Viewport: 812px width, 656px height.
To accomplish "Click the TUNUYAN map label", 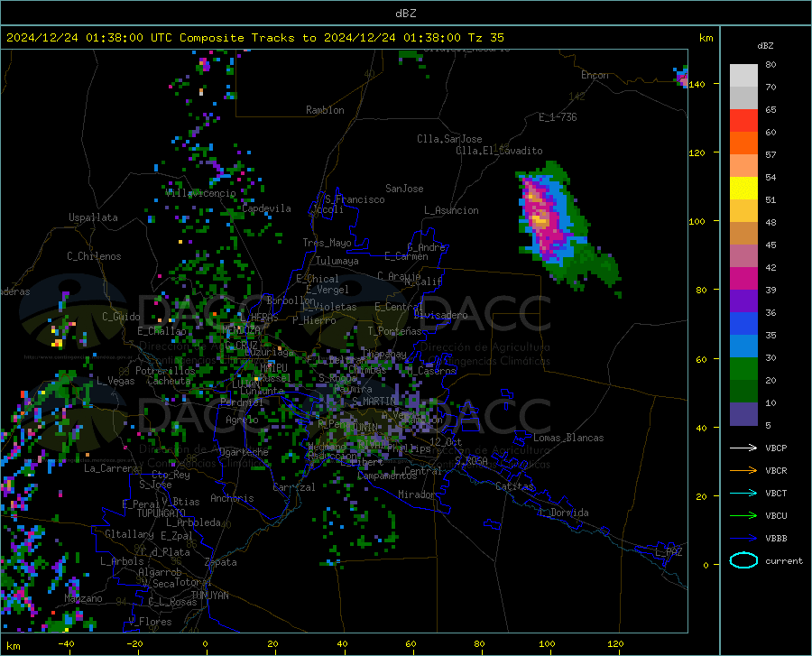I will 209,596.
